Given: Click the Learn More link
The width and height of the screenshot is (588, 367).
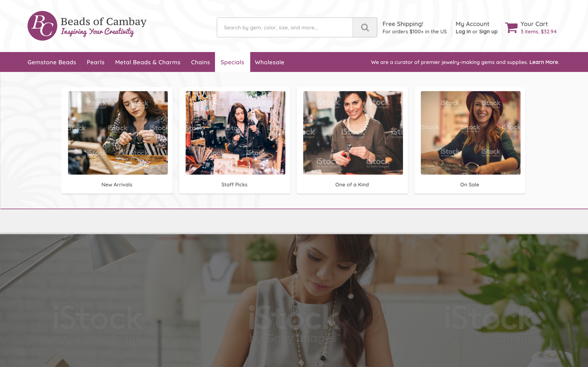Looking at the screenshot, I should [x=544, y=62].
